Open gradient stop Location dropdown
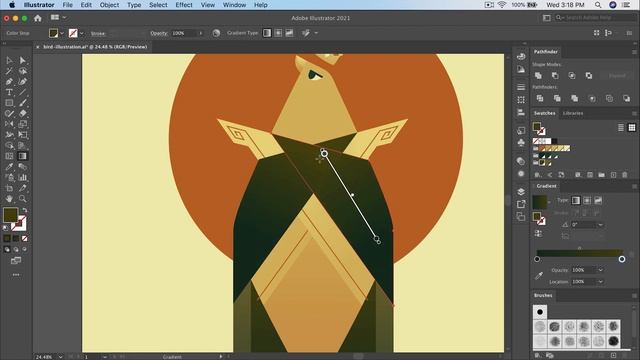 [x=600, y=282]
